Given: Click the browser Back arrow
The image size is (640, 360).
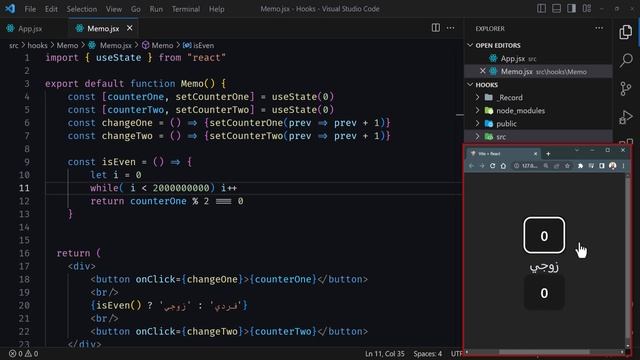Looking at the screenshot, I should pyautogui.click(x=471, y=166).
